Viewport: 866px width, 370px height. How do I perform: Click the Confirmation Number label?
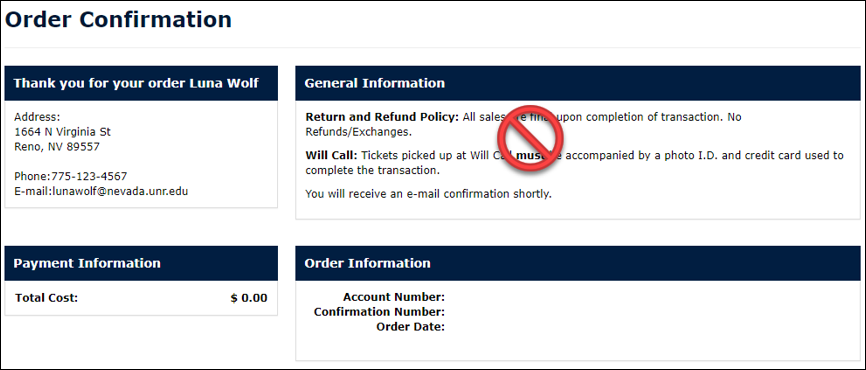tap(379, 312)
